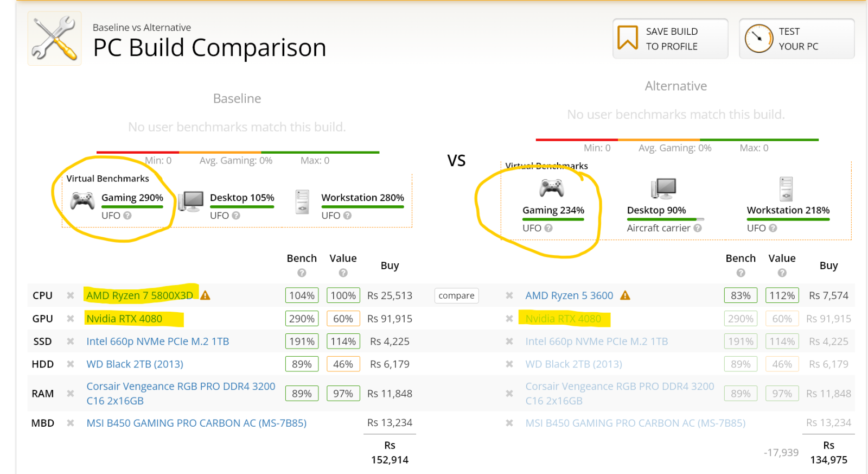868x474 pixels.
Task: Open Alternative AMD Ryzen 5 3600 link
Action: (569, 295)
